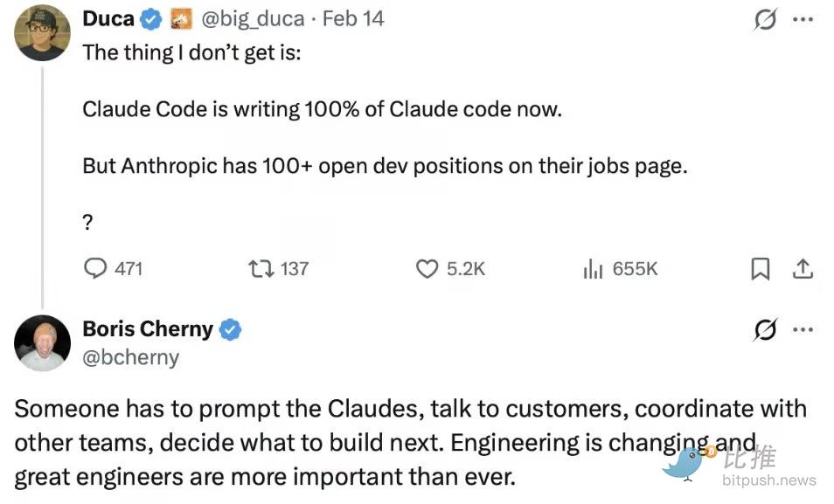Click the Duca display name

(x=108, y=18)
